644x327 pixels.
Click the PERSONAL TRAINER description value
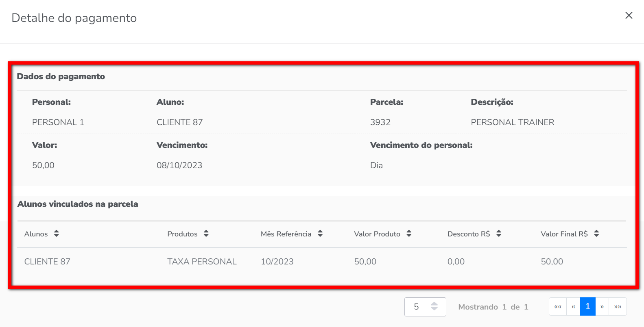(512, 122)
